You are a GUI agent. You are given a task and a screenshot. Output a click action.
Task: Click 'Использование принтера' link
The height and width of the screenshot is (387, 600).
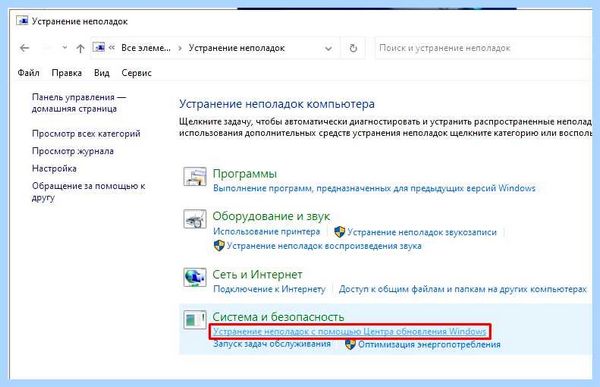pos(266,231)
